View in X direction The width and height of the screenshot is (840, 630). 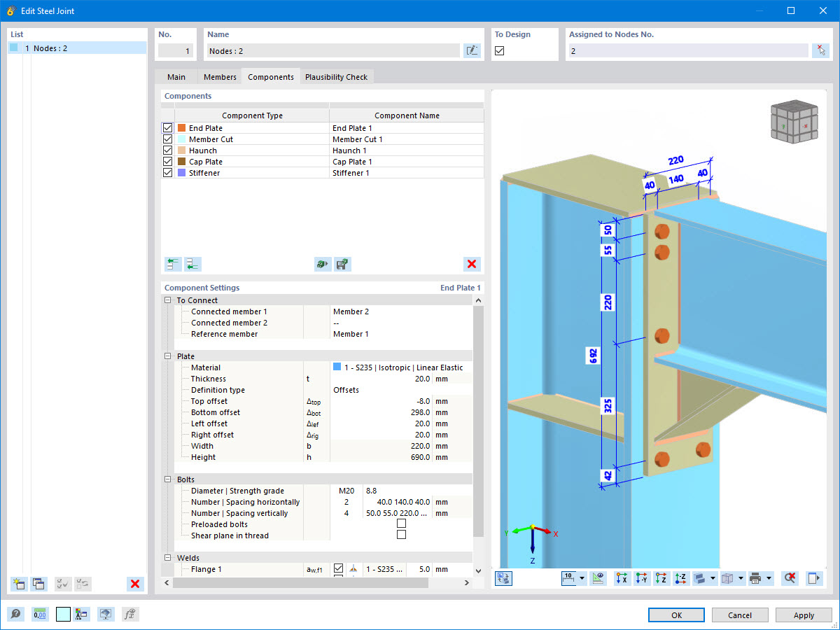tap(622, 578)
